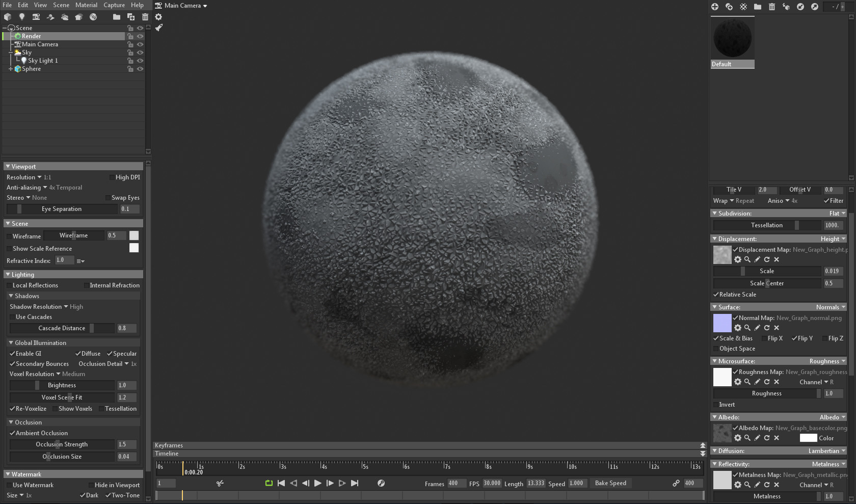This screenshot has width=856, height=504.
Task: Enable the Use Cascades checkbox
Action: pos(12,317)
